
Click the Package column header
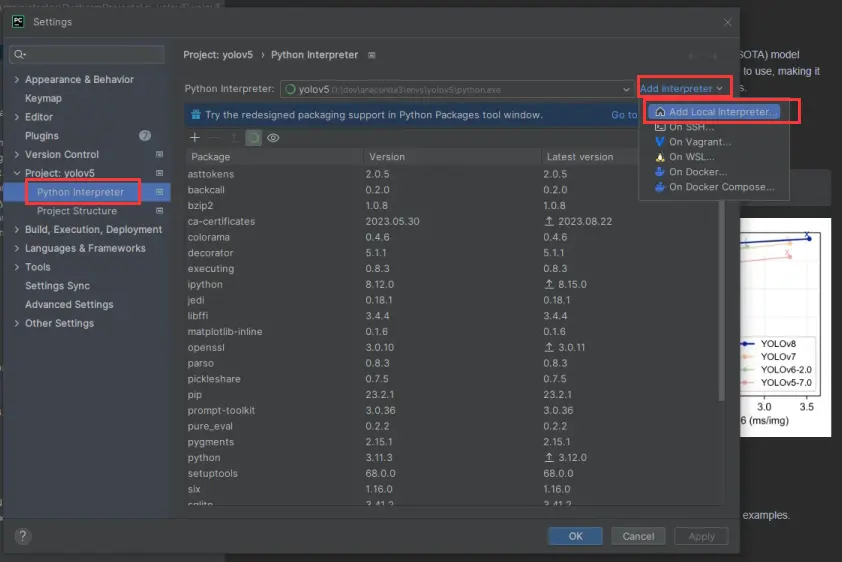274,157
